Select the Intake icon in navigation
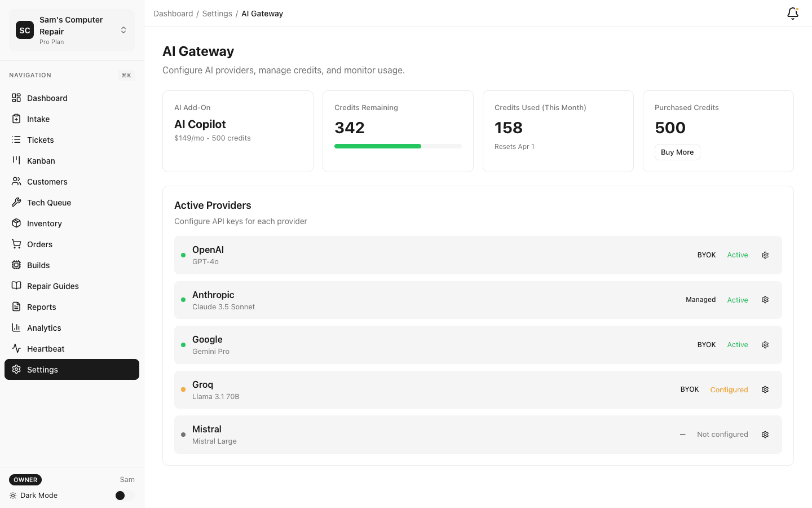This screenshot has height=508, width=812. pos(16,119)
